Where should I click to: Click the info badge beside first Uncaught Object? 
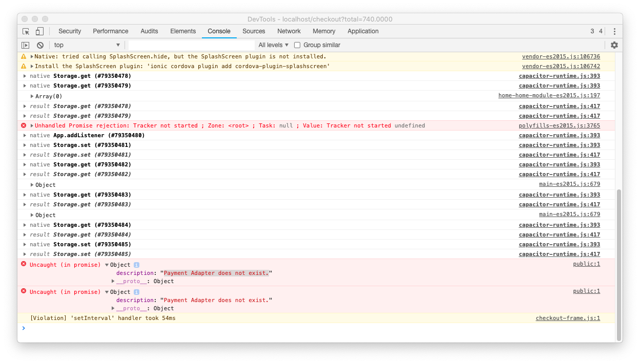(136, 265)
